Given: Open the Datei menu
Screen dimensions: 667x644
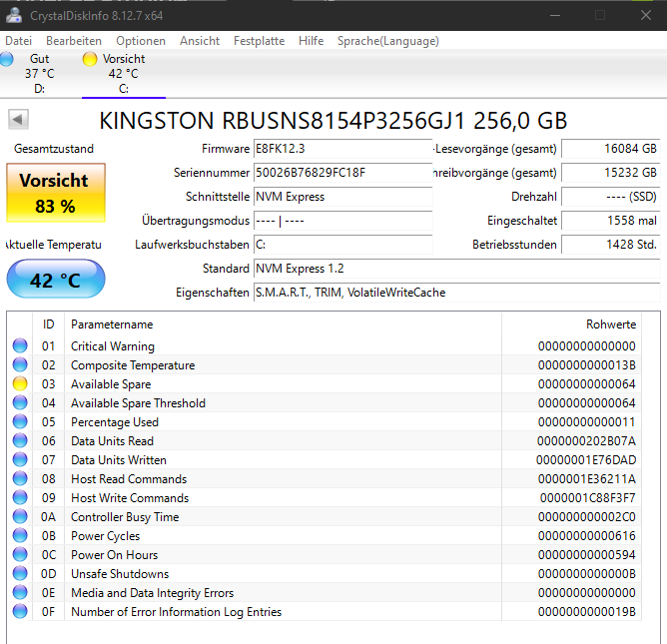Looking at the screenshot, I should [x=18, y=41].
